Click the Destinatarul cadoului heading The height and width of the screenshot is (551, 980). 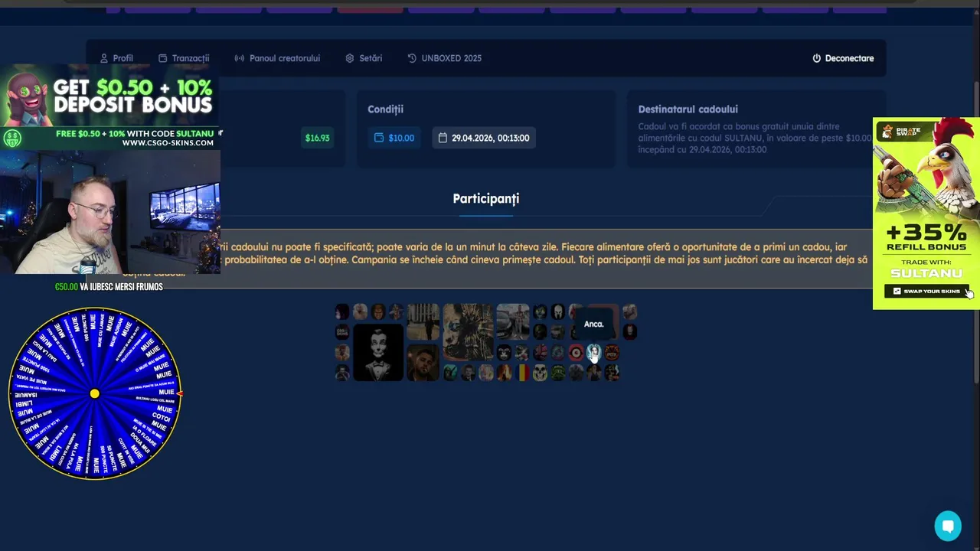(x=688, y=109)
